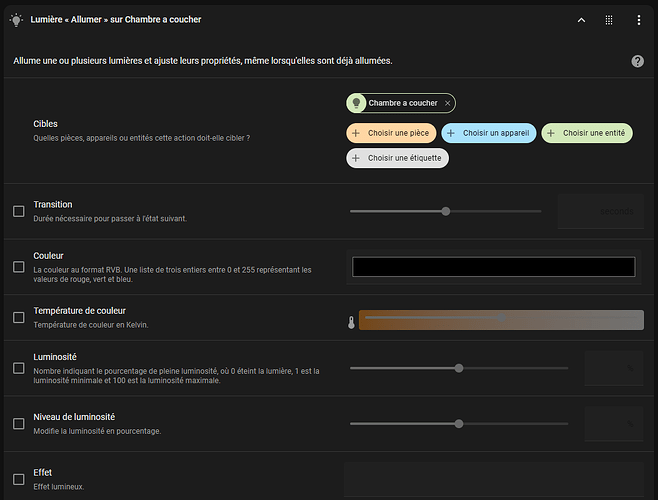Click Choisir une pièce button
This screenshot has width=658, height=500.
tap(391, 133)
